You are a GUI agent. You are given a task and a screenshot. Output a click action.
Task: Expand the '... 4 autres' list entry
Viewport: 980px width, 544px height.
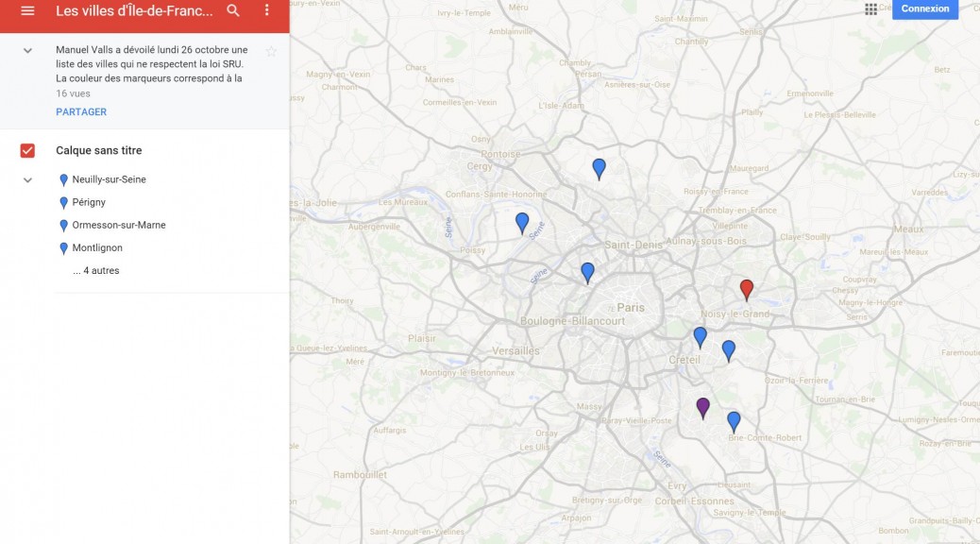[96, 271]
